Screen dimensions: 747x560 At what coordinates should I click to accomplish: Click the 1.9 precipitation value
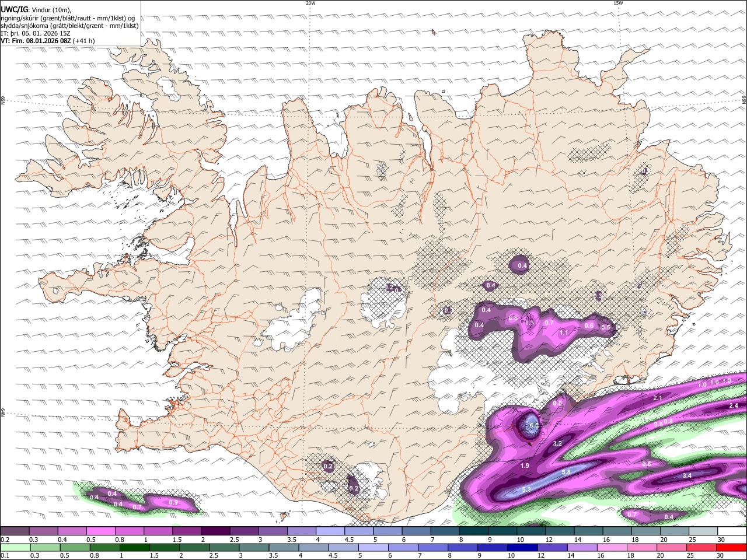coord(525,466)
